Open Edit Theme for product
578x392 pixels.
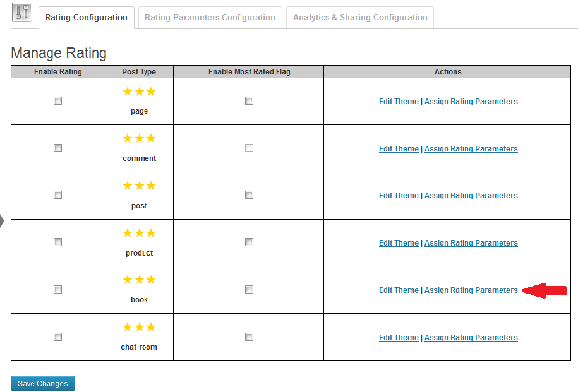pyautogui.click(x=399, y=243)
